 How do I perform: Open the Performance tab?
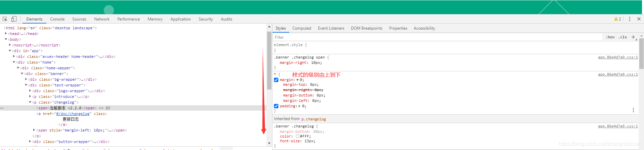coord(129,19)
